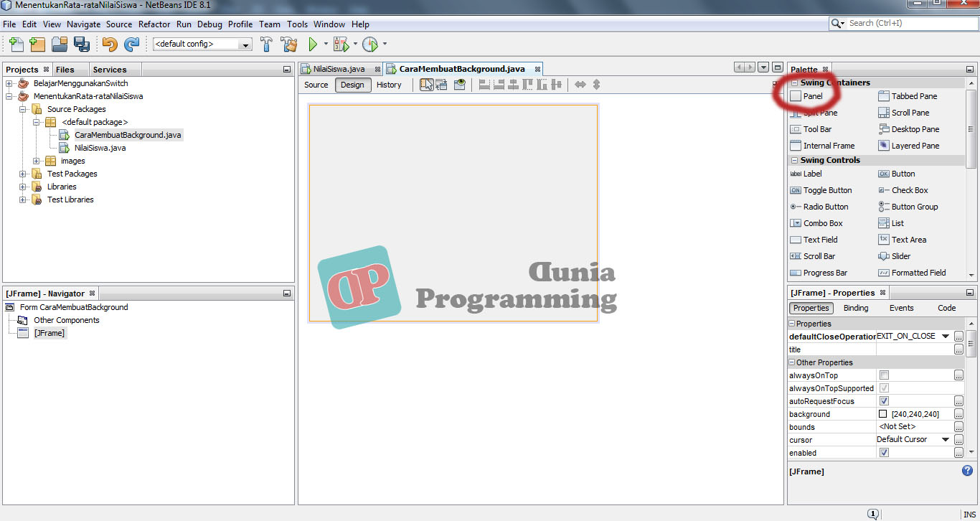Select Slider component in the Palette
This screenshot has width=980, height=521.
[x=895, y=256]
